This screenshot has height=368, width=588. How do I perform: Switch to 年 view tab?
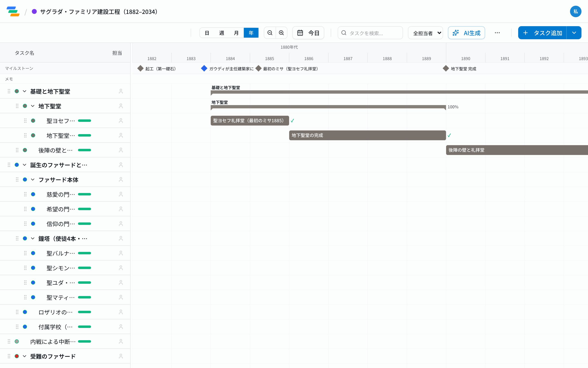pyautogui.click(x=251, y=33)
